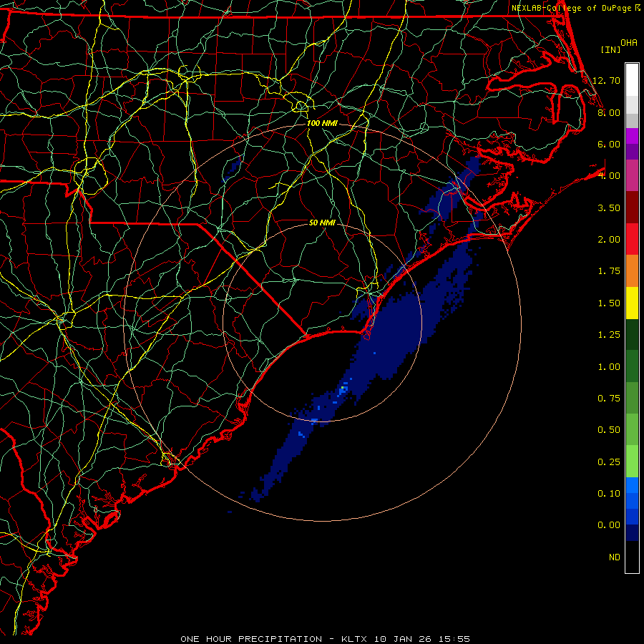644x644 pixels.
Task: Click the 50 NMI range ring label
Action: pos(321,223)
